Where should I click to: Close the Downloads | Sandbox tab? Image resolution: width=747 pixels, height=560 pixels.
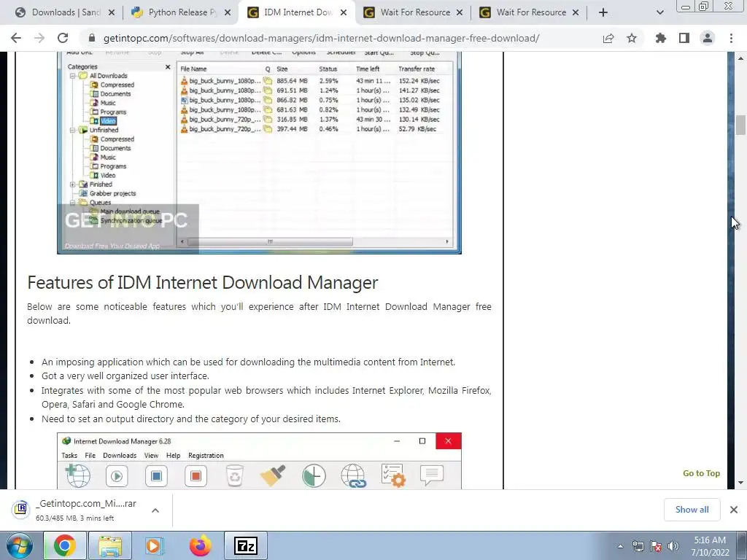112,12
